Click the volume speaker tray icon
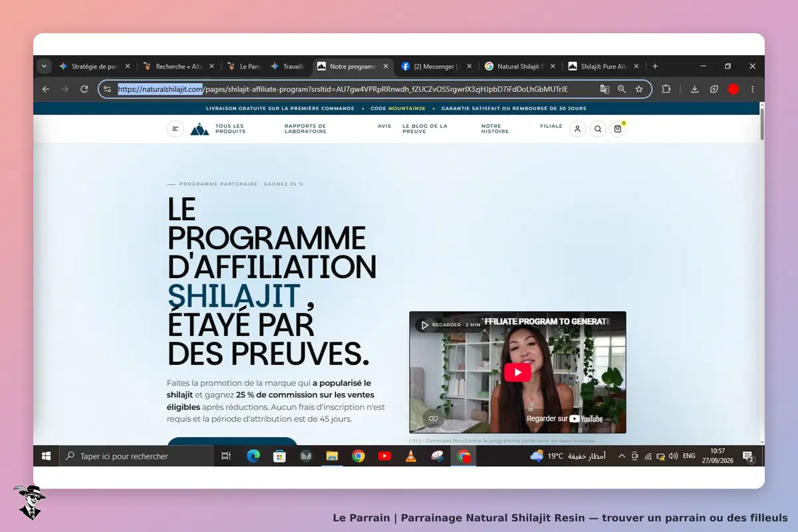The image size is (798, 532). [x=673, y=456]
